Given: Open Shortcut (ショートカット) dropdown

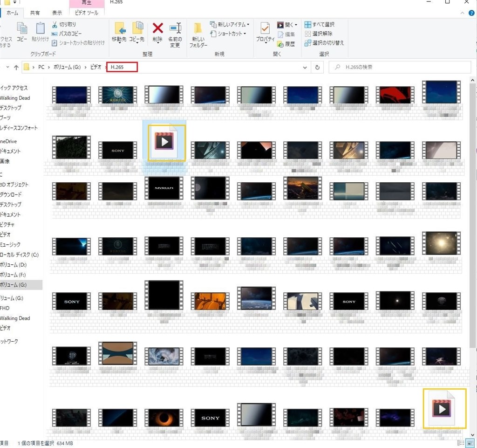Looking at the screenshot, I should [x=228, y=34].
